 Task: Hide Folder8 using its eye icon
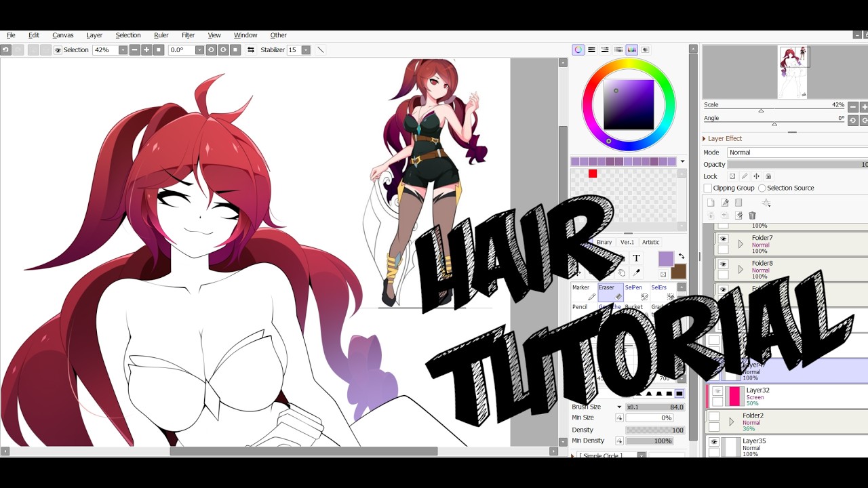(x=724, y=264)
